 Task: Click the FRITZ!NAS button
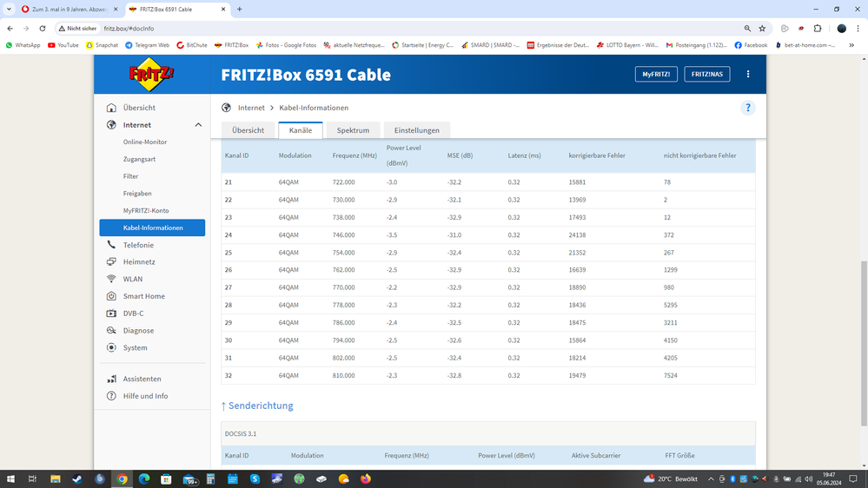[706, 75]
